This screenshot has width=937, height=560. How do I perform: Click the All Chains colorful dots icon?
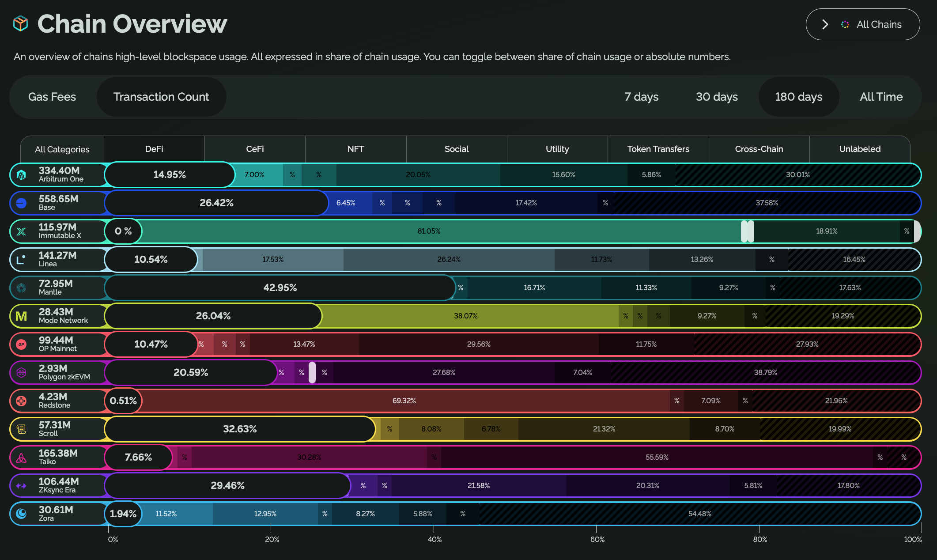(x=845, y=25)
